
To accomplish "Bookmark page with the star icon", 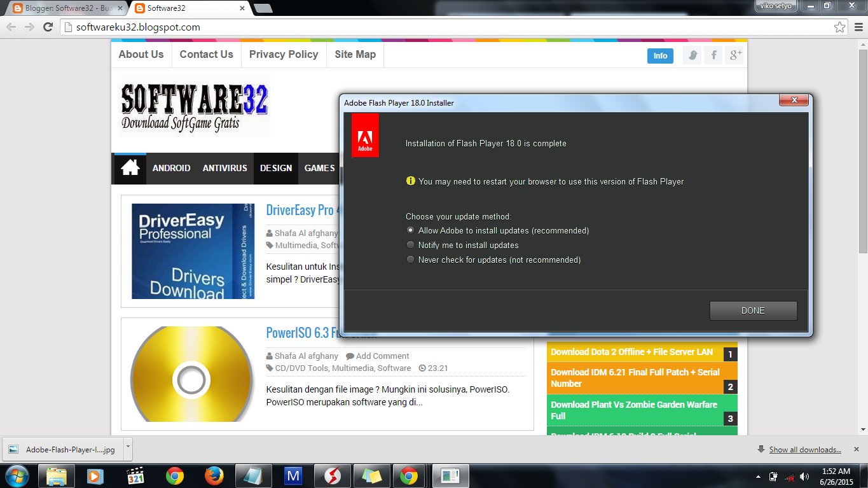I will coord(840,27).
